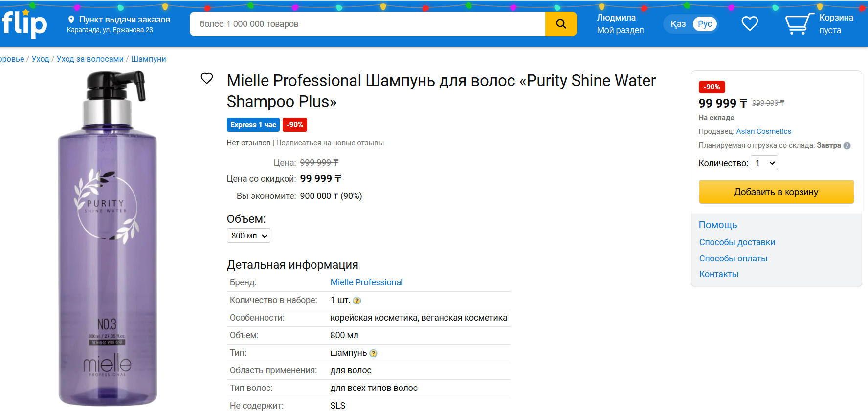
Task: Click Добавить в корзину button
Action: [776, 192]
